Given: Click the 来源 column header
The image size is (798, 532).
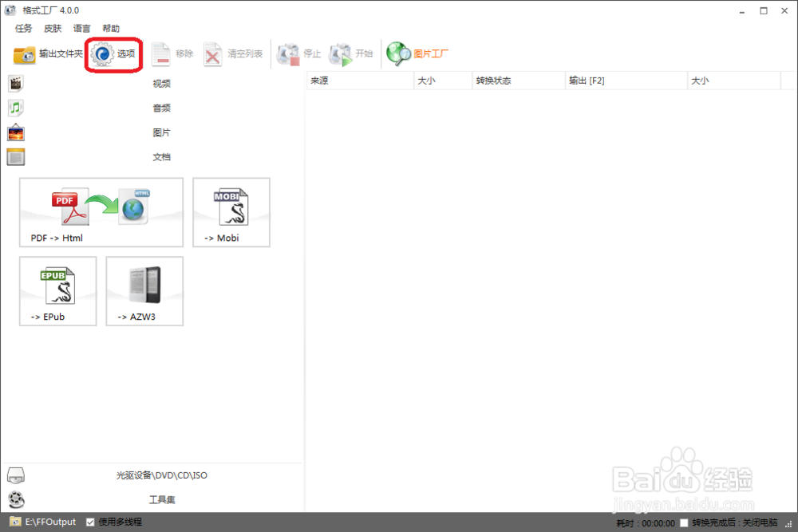Looking at the screenshot, I should coord(361,81).
